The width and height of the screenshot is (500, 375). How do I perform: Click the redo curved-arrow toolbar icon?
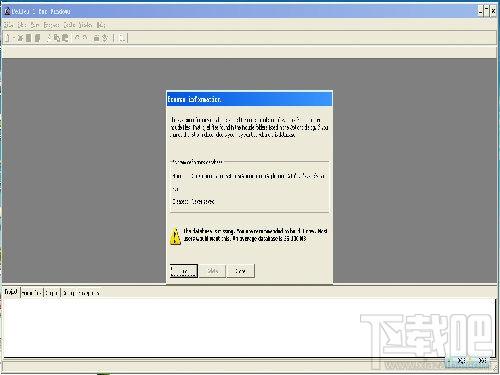click(85, 38)
